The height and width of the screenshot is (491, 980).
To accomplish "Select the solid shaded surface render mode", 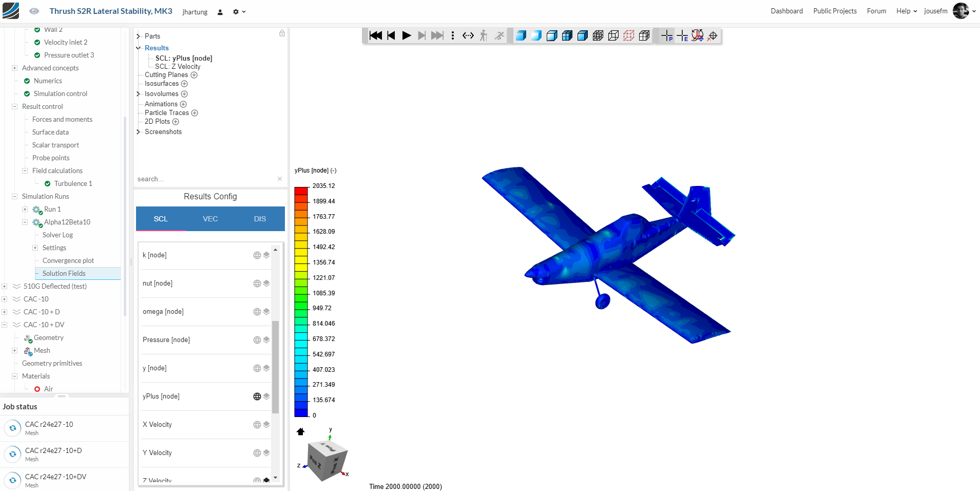I will (521, 35).
